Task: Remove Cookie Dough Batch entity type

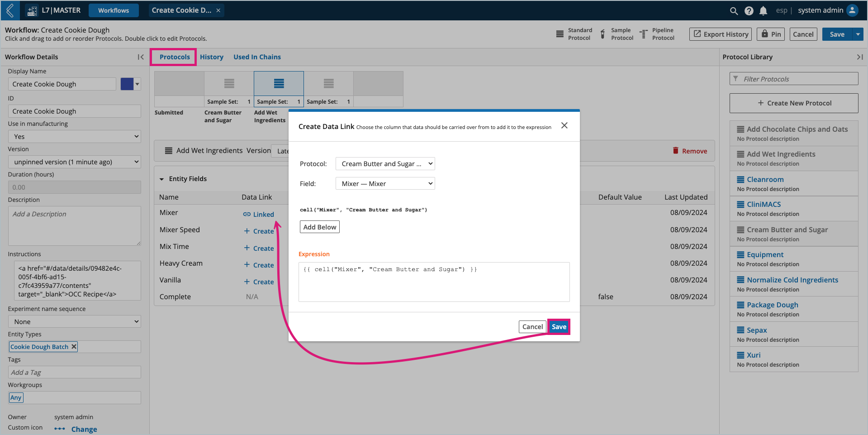Action: 74,346
